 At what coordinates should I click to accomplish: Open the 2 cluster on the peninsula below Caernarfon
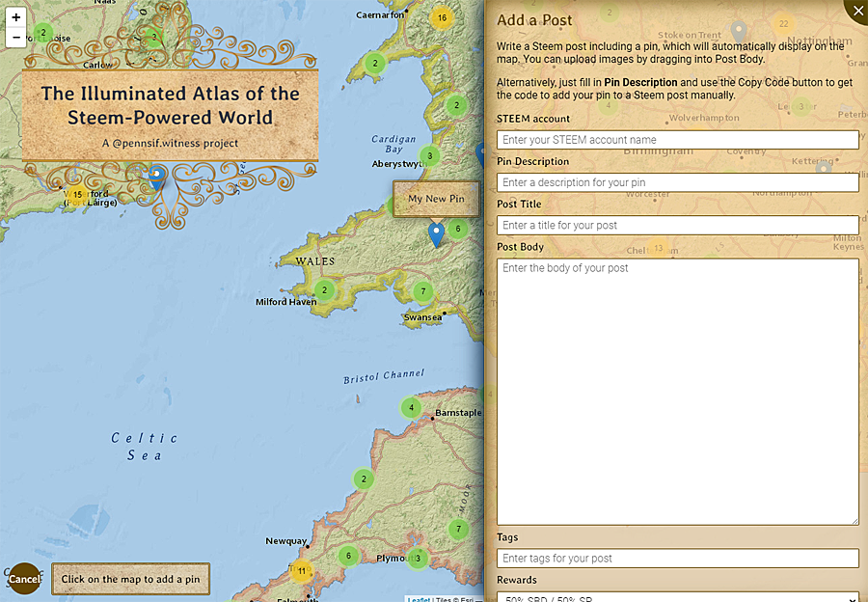click(x=375, y=63)
